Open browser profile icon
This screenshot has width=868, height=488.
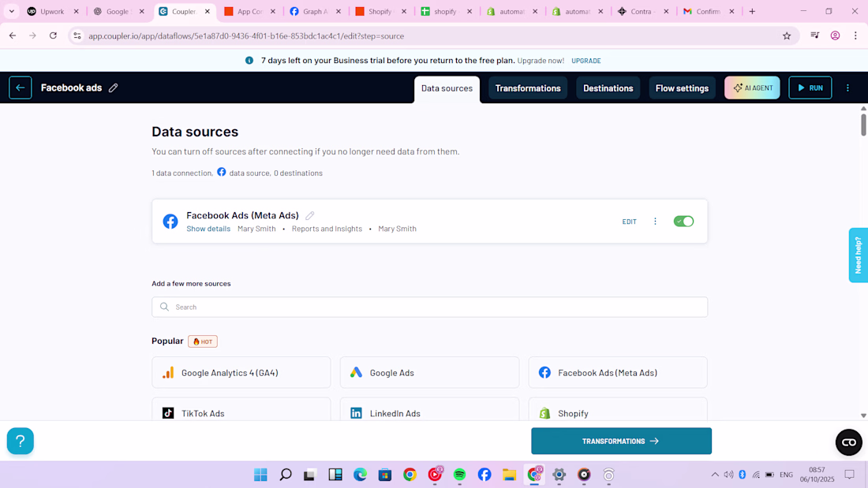(836, 35)
